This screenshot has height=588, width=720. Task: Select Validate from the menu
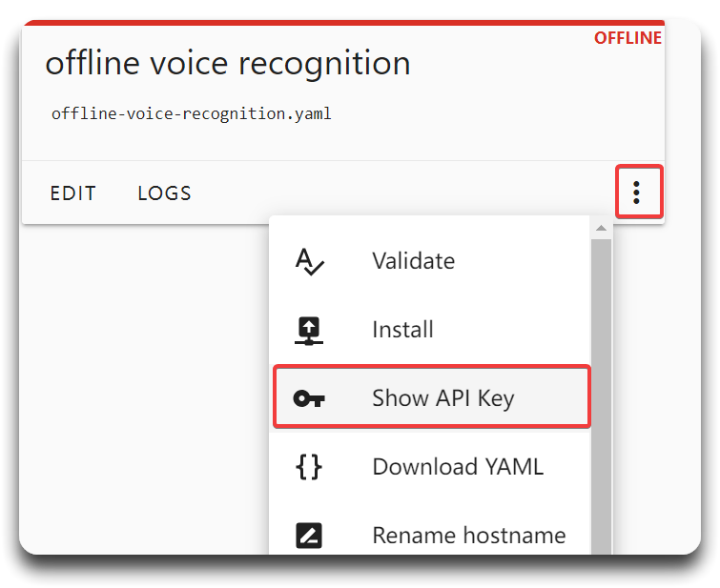(431, 261)
